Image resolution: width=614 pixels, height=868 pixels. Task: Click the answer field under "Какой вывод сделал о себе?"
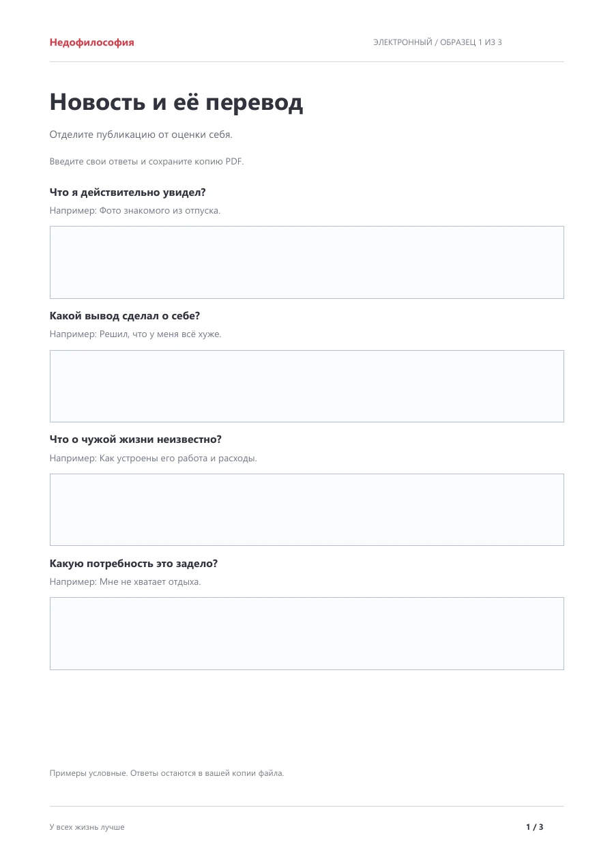click(x=306, y=386)
